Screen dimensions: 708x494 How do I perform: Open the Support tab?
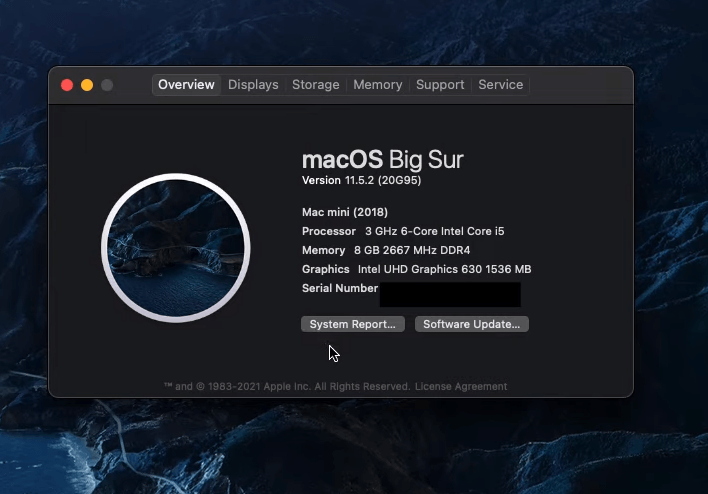[x=440, y=85]
